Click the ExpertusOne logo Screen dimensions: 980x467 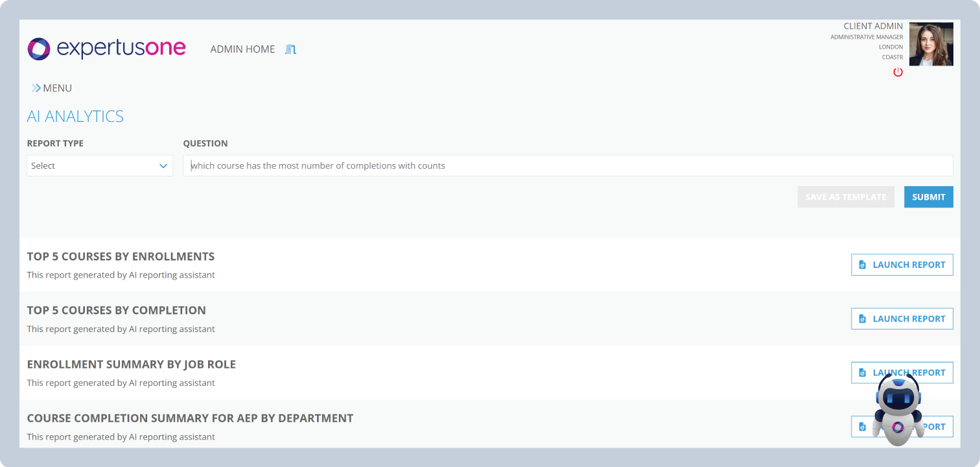[x=107, y=49]
